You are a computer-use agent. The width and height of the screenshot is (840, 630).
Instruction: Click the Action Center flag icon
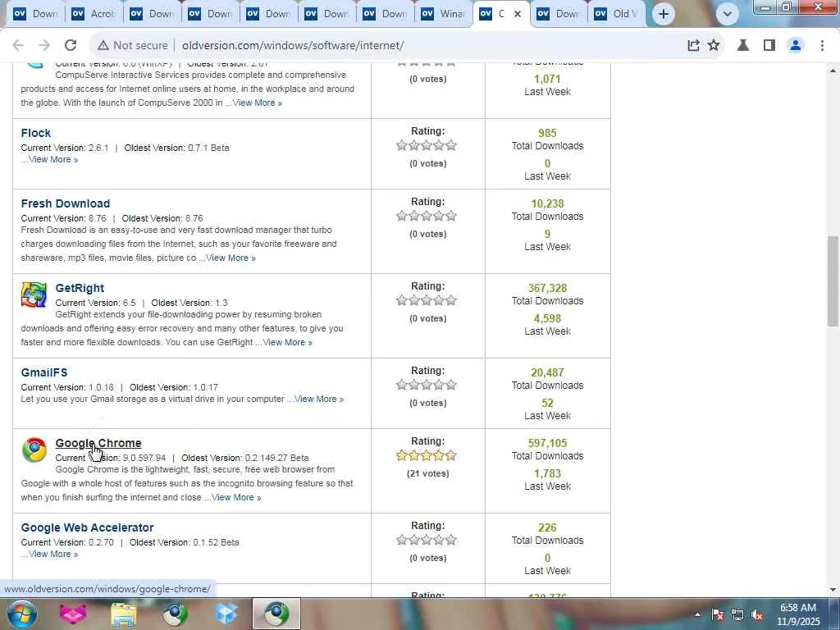point(717,614)
